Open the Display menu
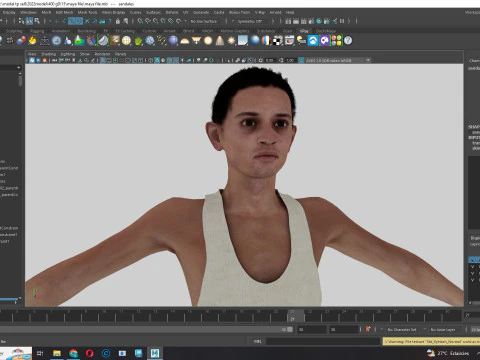This screenshot has width=480, height=360. click(9, 12)
